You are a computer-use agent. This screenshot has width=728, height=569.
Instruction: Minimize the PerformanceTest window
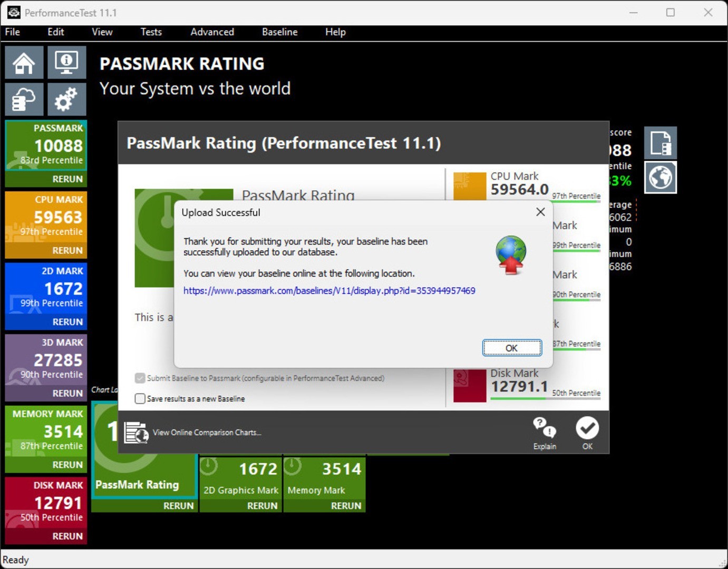pos(634,13)
